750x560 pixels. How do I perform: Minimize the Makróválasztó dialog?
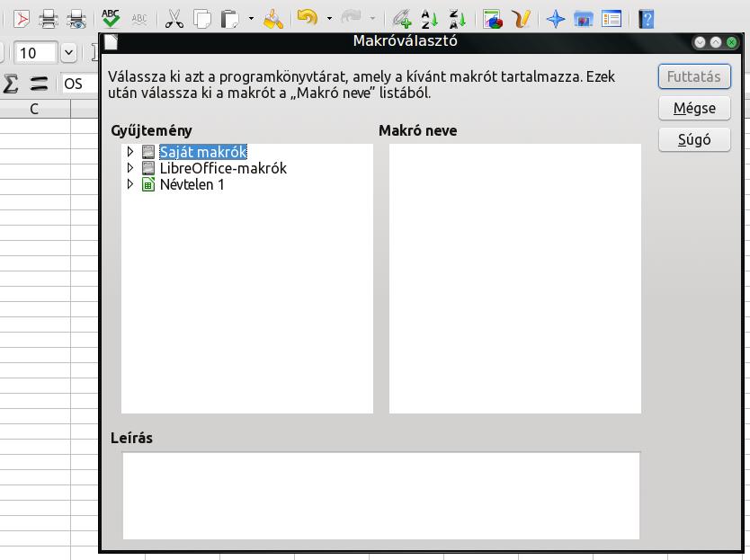[x=700, y=42]
